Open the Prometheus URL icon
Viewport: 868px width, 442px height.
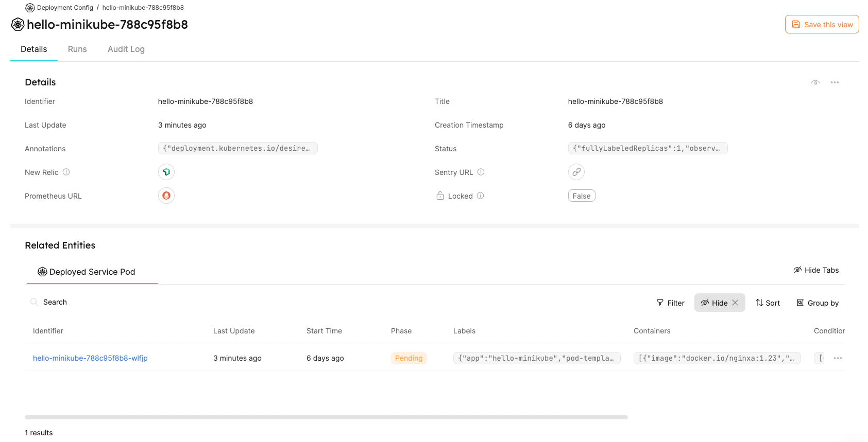click(x=166, y=196)
